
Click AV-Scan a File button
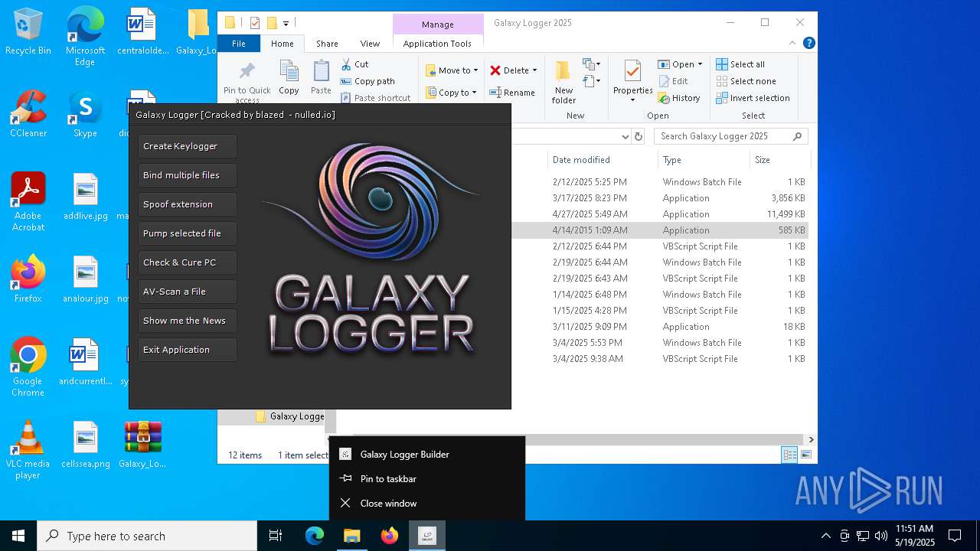pos(188,292)
